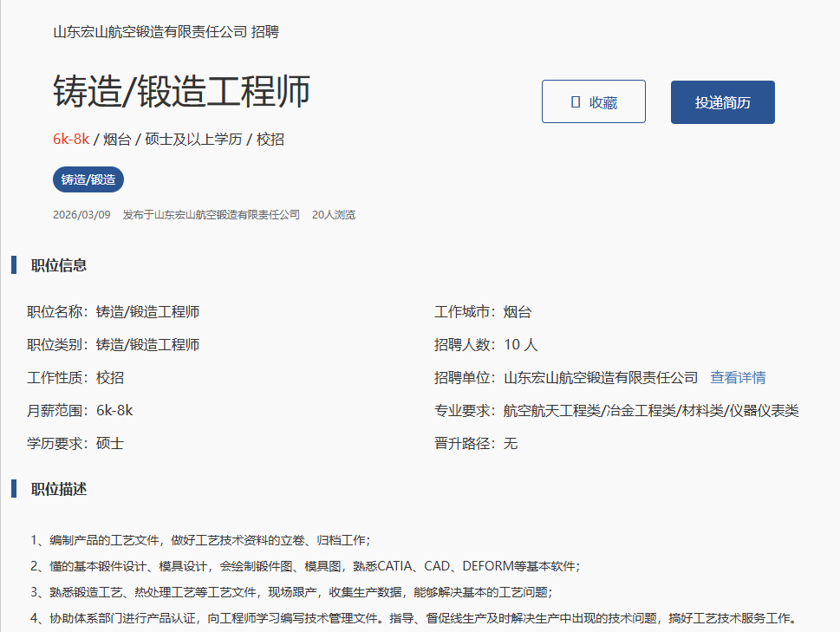
Task: Click the 月薪范围 value in job info
Action: [114, 411]
